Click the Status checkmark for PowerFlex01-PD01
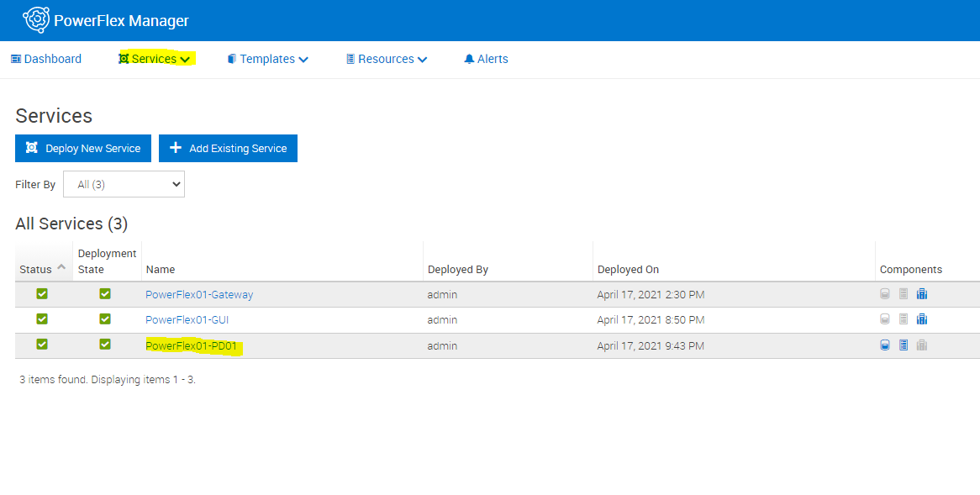Viewport: 980px width, 495px height. point(41,345)
